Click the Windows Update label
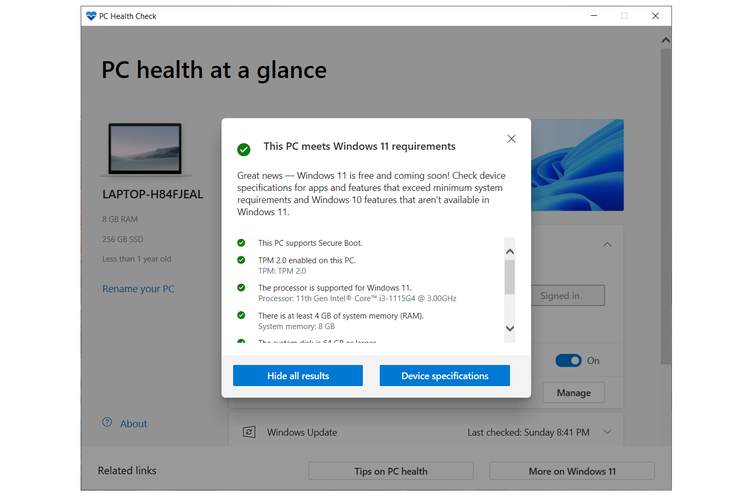 [302, 433]
